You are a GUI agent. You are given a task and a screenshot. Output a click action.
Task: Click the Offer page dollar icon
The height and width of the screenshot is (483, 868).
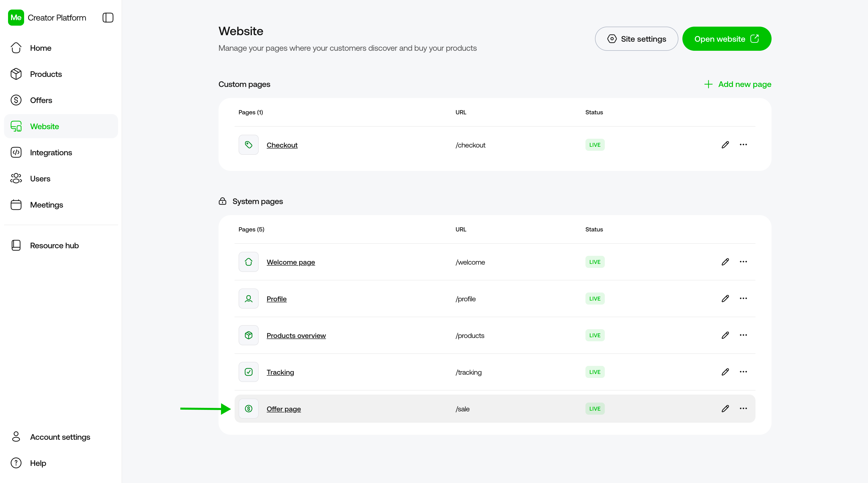[249, 409]
